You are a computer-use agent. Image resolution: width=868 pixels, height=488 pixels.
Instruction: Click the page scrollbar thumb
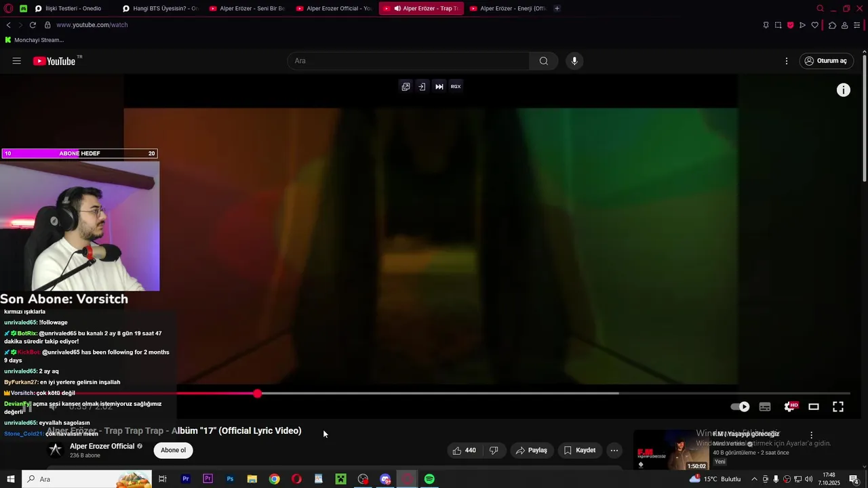pos(864,119)
